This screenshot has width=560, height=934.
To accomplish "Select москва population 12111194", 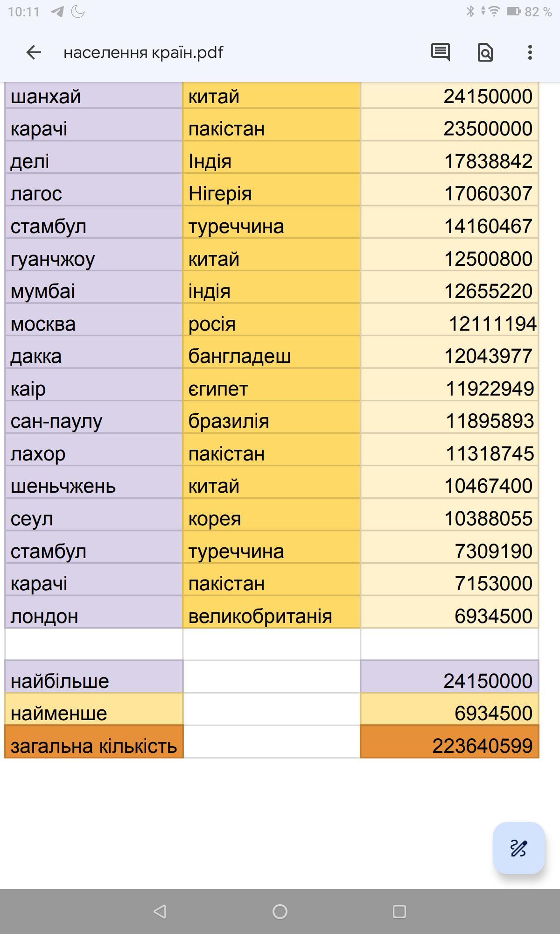I will (x=449, y=324).
